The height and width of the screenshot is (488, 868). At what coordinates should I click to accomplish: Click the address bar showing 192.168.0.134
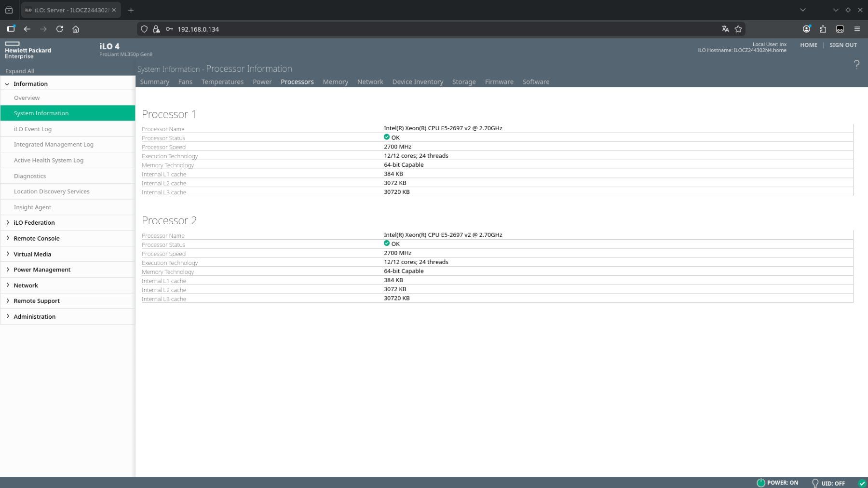tap(441, 29)
